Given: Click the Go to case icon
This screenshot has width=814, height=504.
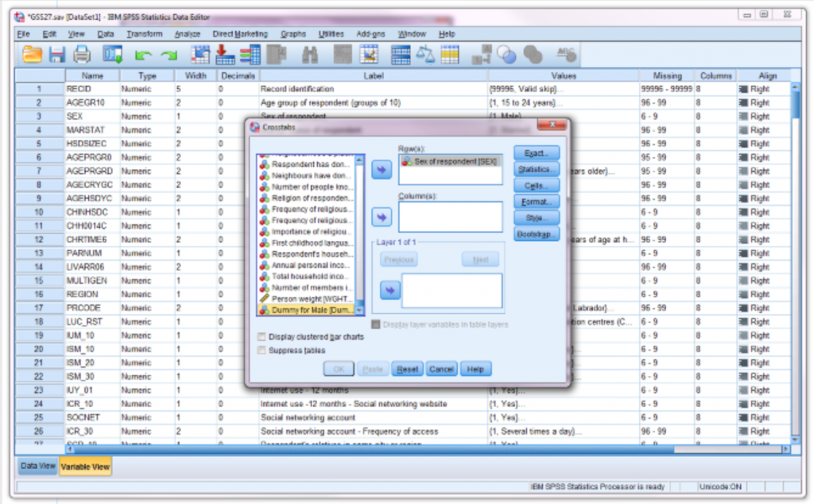Looking at the screenshot, I should (200, 55).
